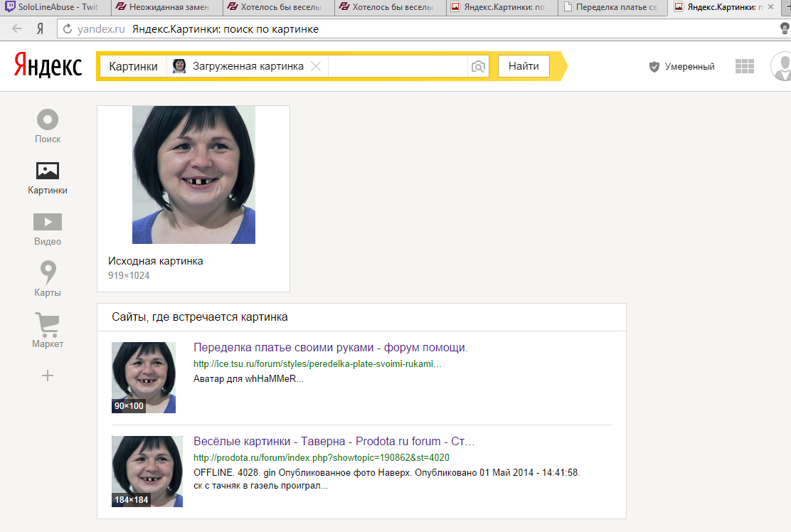The width and height of the screenshot is (791, 532).
Task: Open the uploaded source image thumbnail
Action: [193, 175]
